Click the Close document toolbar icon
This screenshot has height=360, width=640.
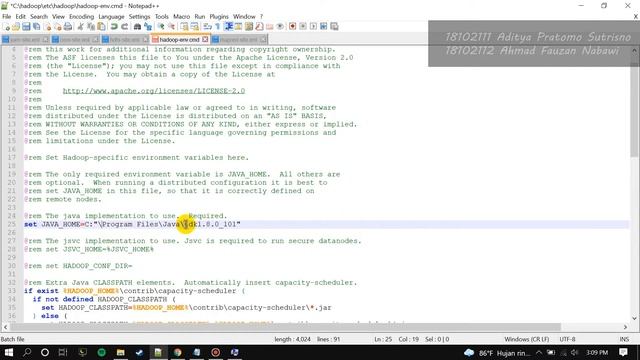(x=47, y=27)
